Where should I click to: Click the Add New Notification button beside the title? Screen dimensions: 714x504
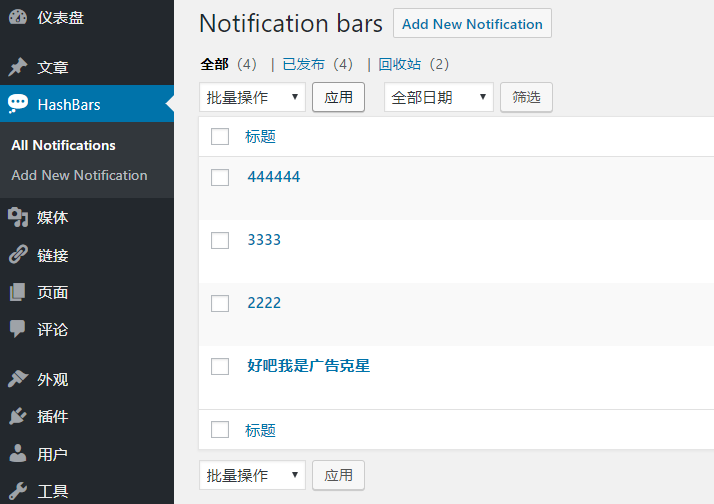pyautogui.click(x=472, y=23)
